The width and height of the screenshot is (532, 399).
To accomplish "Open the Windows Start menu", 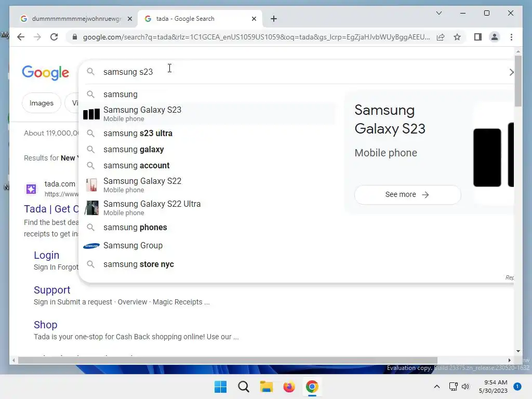I will click(x=220, y=387).
